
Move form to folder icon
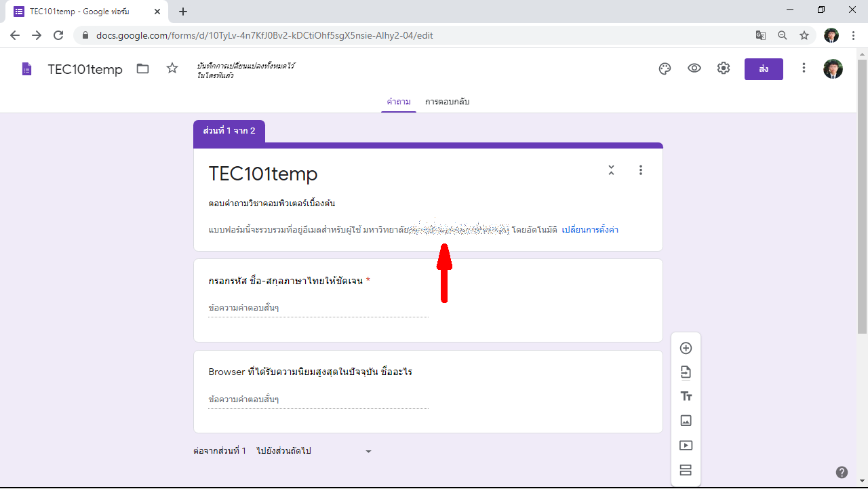point(142,69)
